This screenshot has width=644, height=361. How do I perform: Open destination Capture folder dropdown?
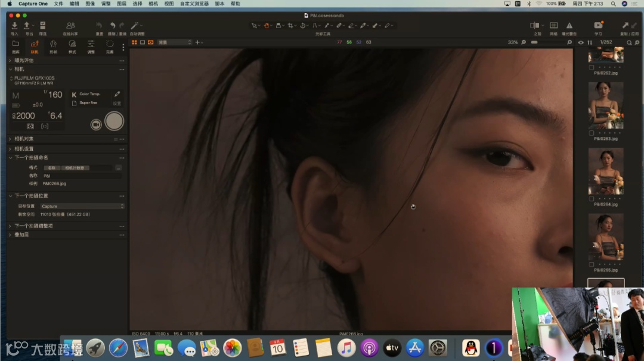(82, 206)
